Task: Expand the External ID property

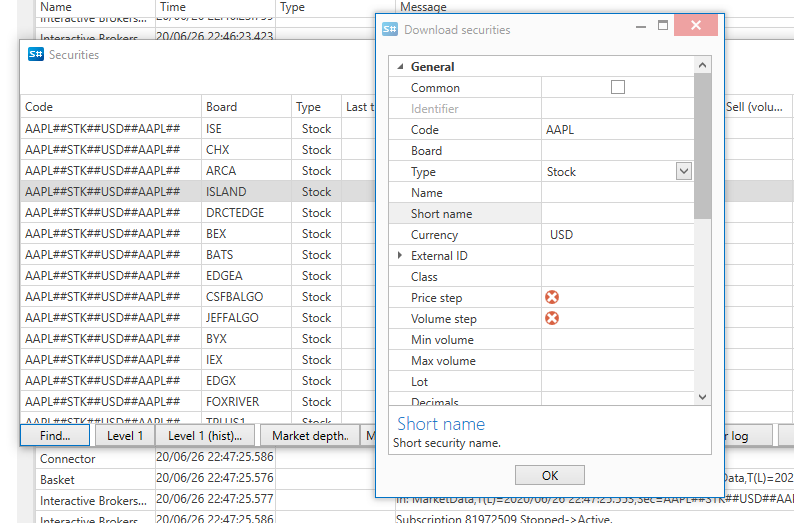Action: 400,255
